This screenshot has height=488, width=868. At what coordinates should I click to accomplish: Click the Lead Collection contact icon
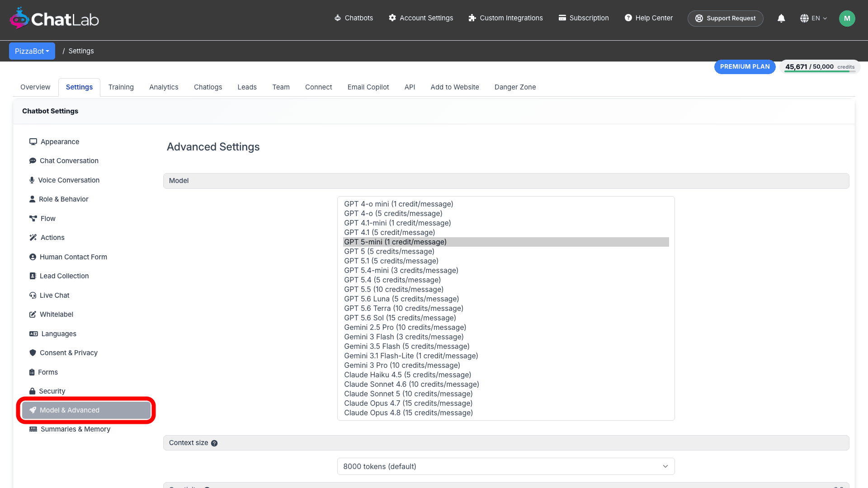pyautogui.click(x=33, y=276)
